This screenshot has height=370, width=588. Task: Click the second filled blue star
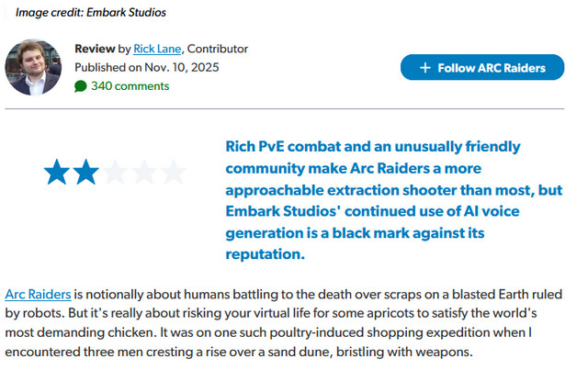point(85,172)
